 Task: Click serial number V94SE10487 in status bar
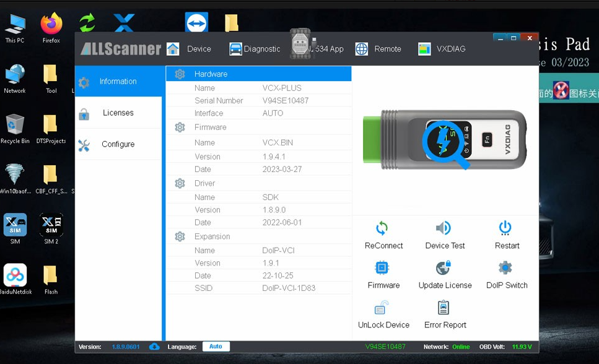pos(385,347)
